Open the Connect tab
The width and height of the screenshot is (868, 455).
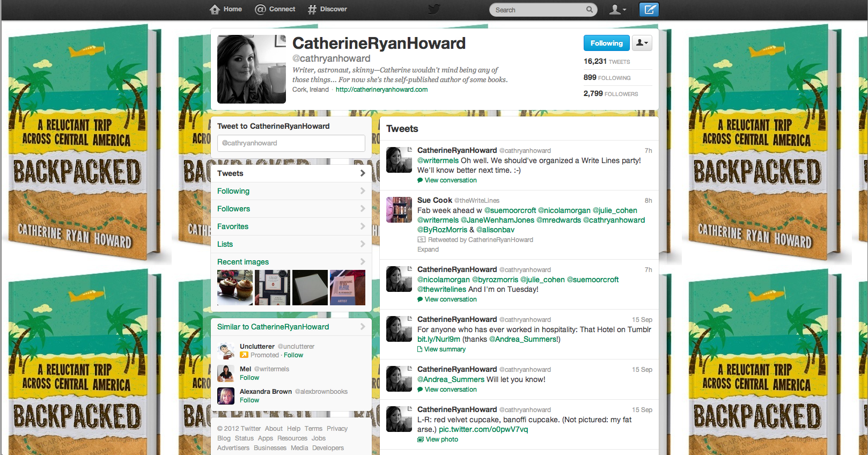point(275,9)
